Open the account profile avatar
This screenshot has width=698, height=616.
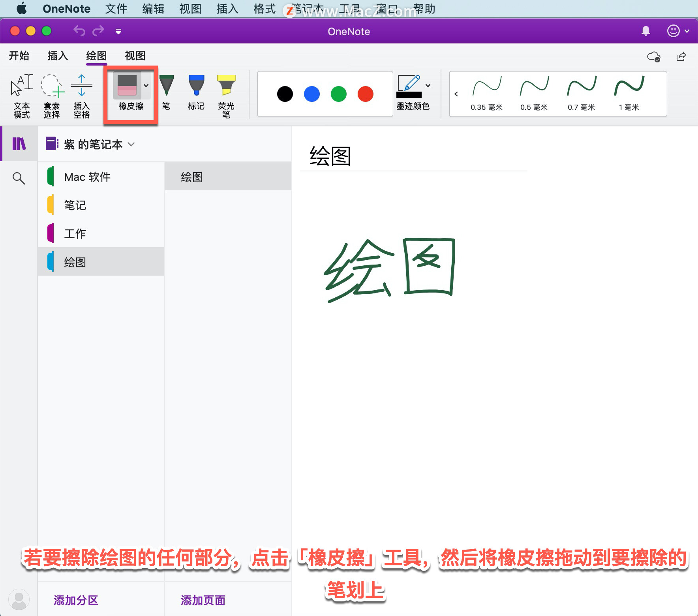[x=19, y=600]
